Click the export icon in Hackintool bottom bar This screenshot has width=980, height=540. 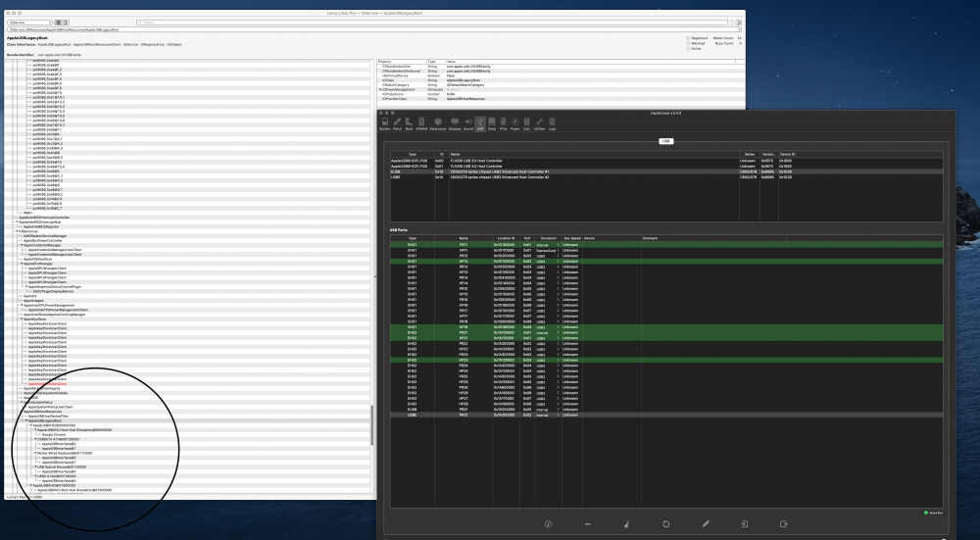[784, 523]
